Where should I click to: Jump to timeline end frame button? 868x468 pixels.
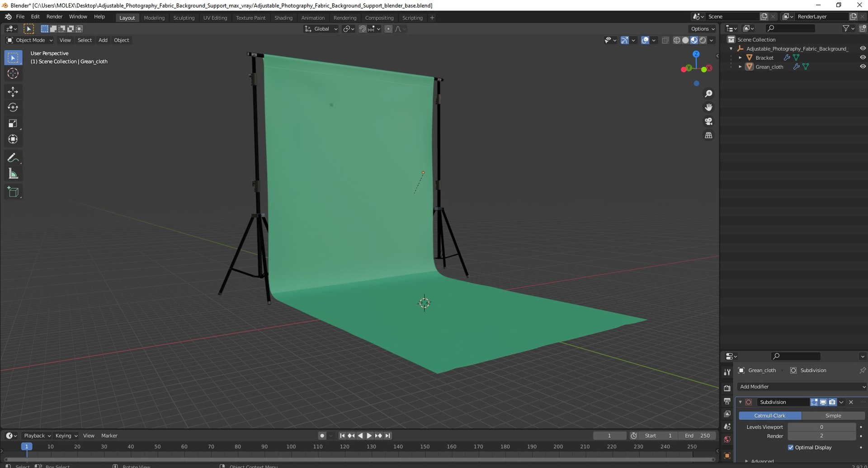tap(387, 436)
